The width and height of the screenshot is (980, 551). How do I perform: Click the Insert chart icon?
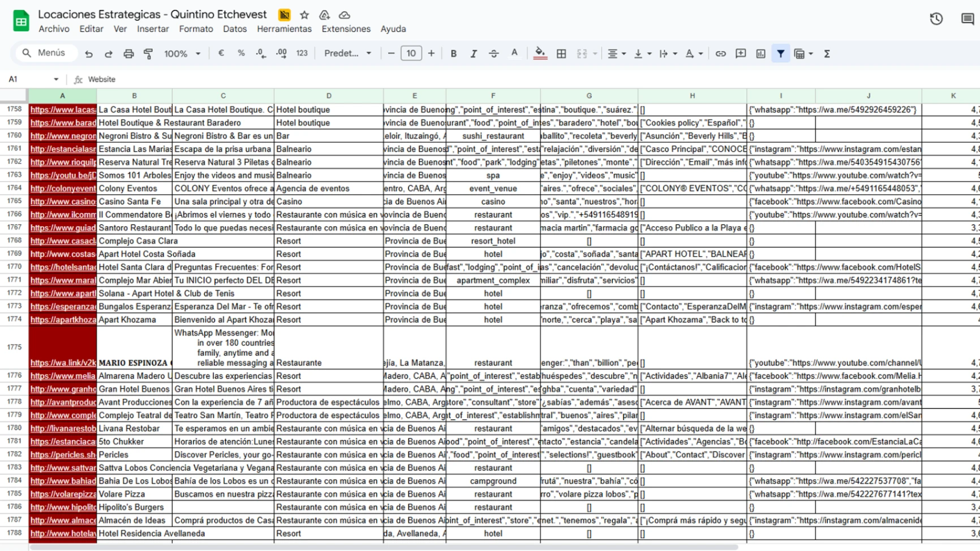[x=760, y=54]
